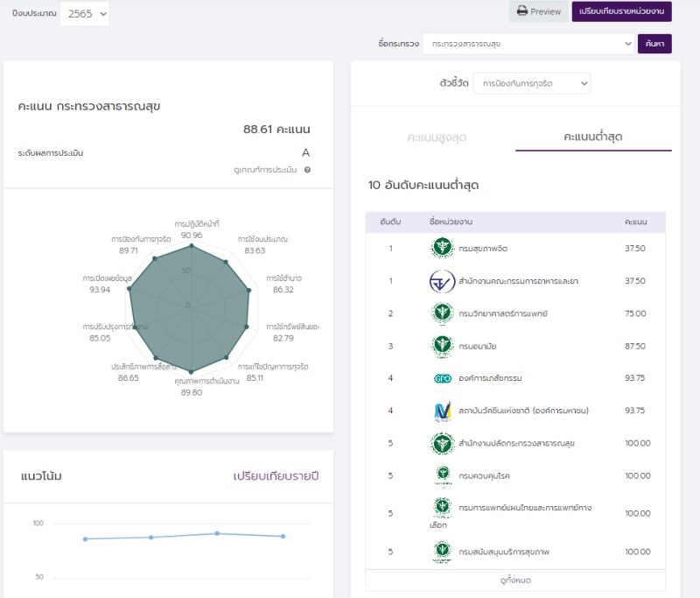Click the printer icon in Preview button

pyautogui.click(x=522, y=11)
